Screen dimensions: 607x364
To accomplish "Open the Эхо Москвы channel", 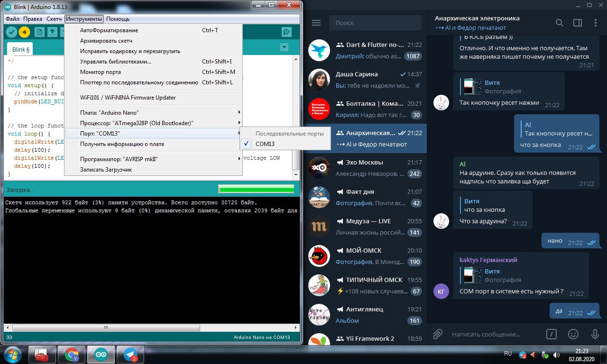I will click(366, 168).
